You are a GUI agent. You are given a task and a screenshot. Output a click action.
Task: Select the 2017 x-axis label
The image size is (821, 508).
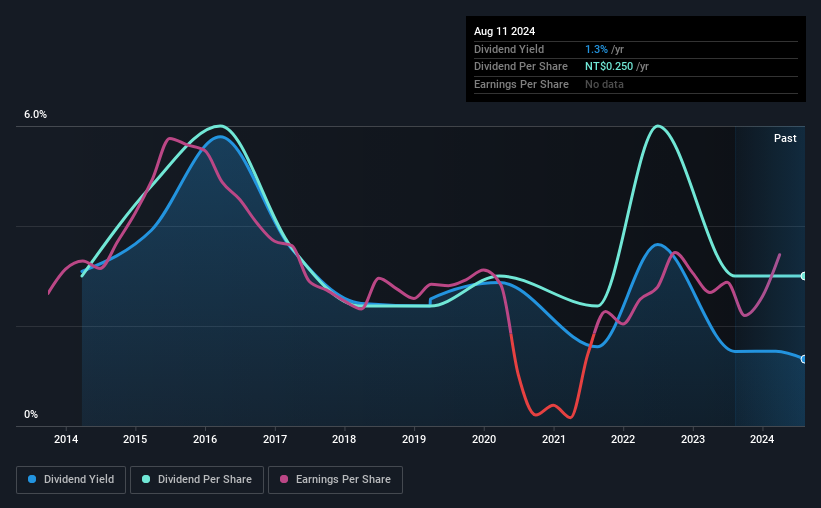point(275,439)
